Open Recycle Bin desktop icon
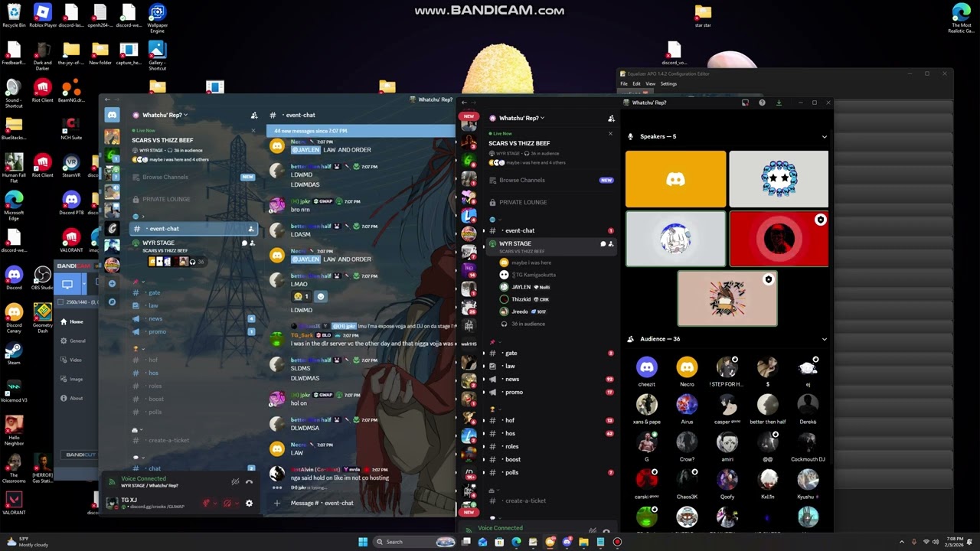 point(13,15)
